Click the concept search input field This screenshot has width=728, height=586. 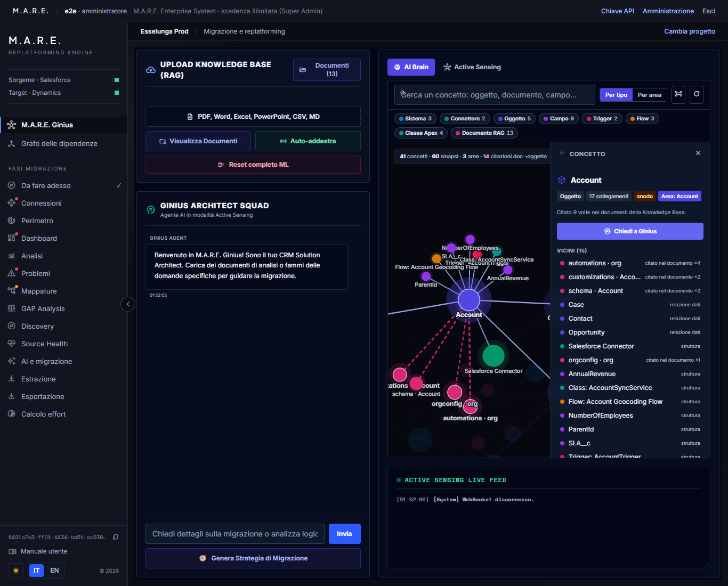pyautogui.click(x=495, y=95)
